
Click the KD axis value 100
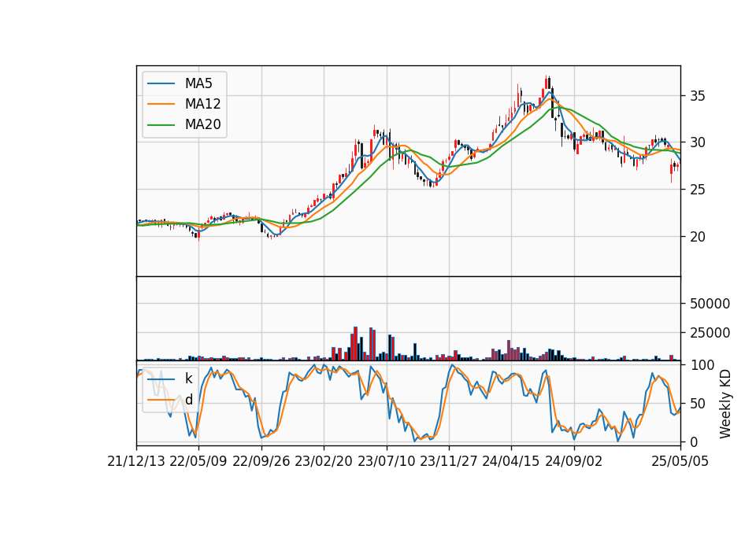pyautogui.click(x=702, y=365)
